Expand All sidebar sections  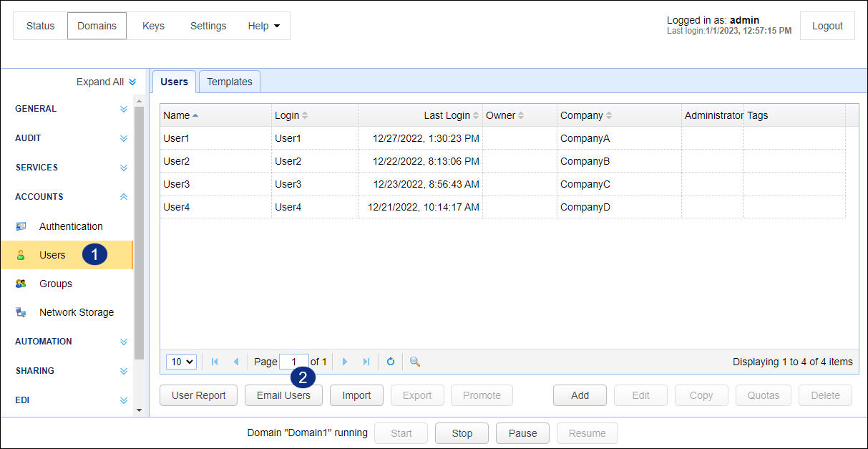coord(106,82)
